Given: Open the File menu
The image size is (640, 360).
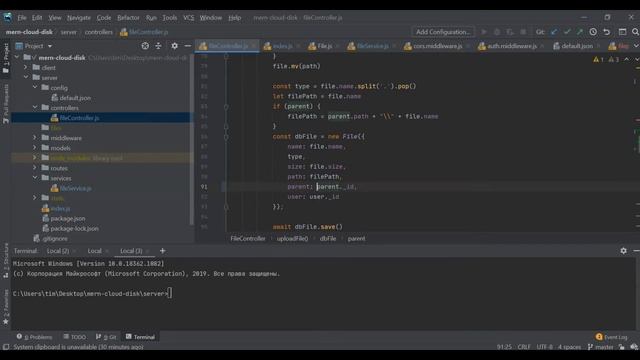Looking at the screenshot, I should (x=22, y=18).
